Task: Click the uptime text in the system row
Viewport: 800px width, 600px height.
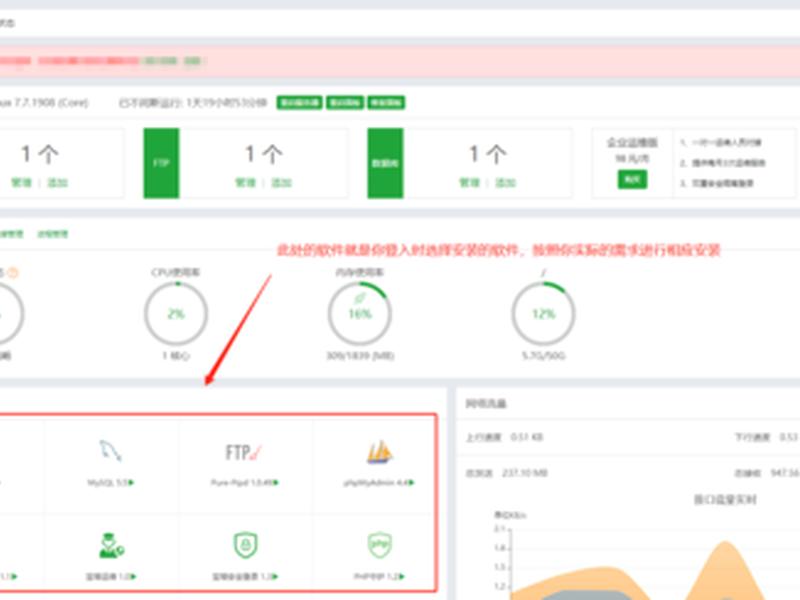Action: (193, 103)
